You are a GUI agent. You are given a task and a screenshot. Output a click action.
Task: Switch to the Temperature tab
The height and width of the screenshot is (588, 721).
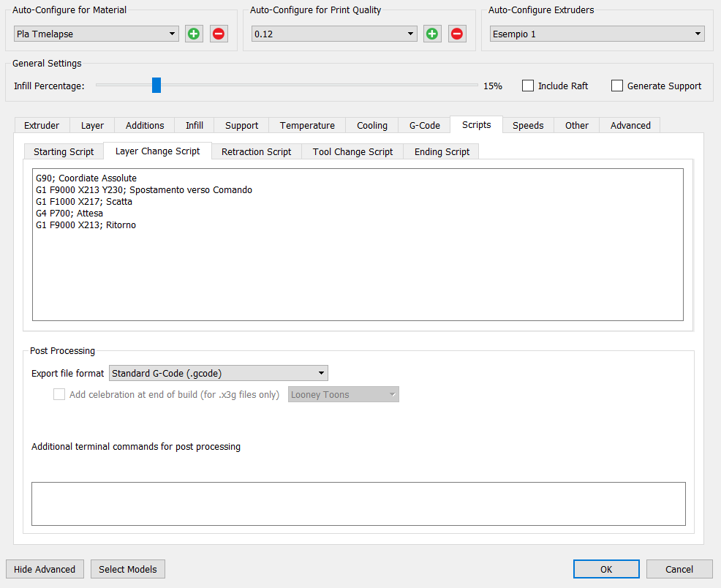pos(307,126)
